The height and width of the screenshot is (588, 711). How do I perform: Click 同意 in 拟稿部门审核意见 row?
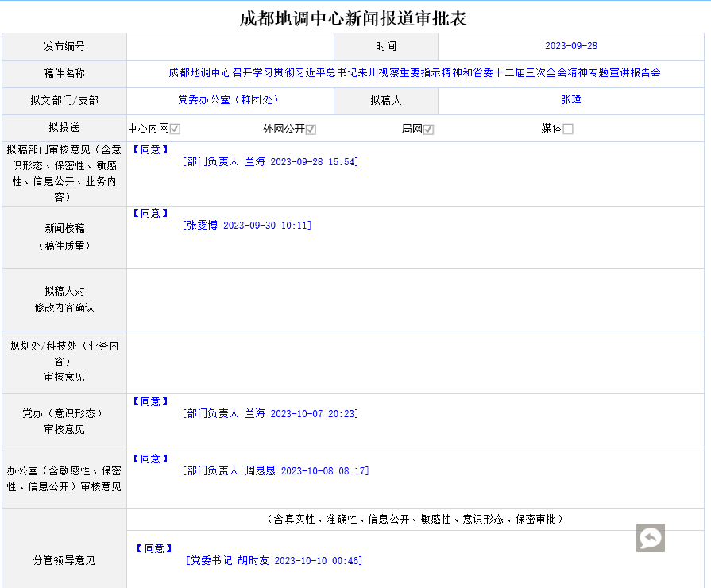[150, 149]
